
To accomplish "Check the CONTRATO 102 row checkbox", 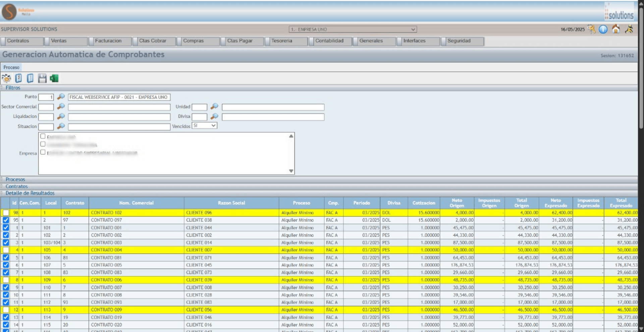I will tap(6, 213).
